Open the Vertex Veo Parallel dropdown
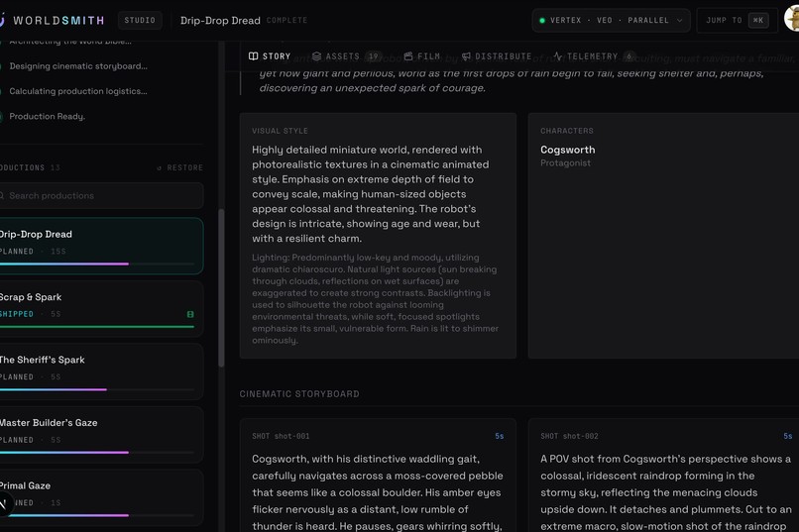Image resolution: width=799 pixels, height=532 pixels. [x=611, y=21]
